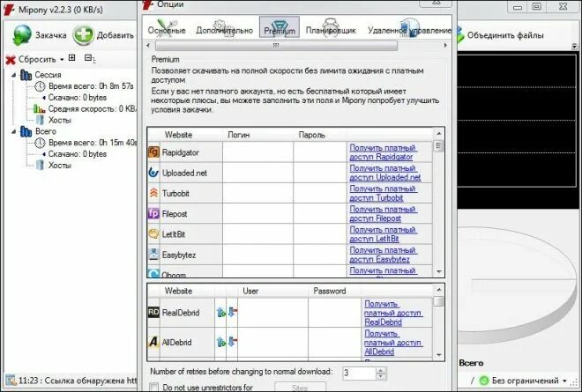Click the AllDebrid Password field
This screenshot has height=392, width=582.
click(x=334, y=342)
